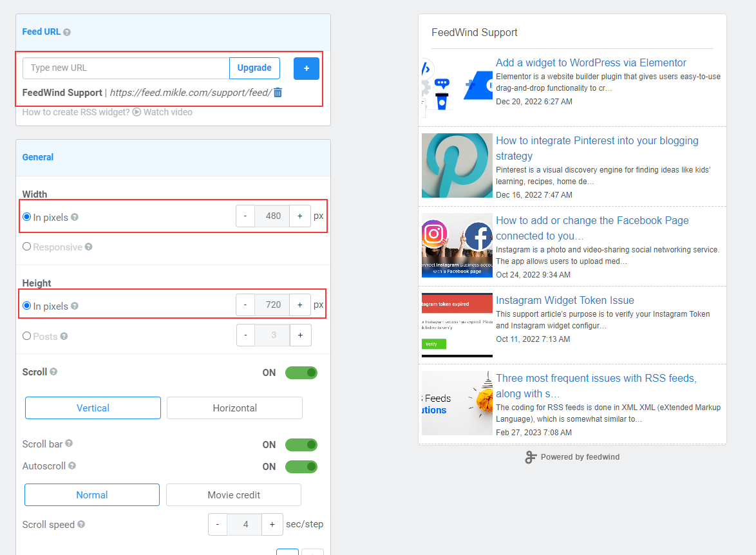
Task: Click the blue plus add-feed button
Action: (306, 68)
